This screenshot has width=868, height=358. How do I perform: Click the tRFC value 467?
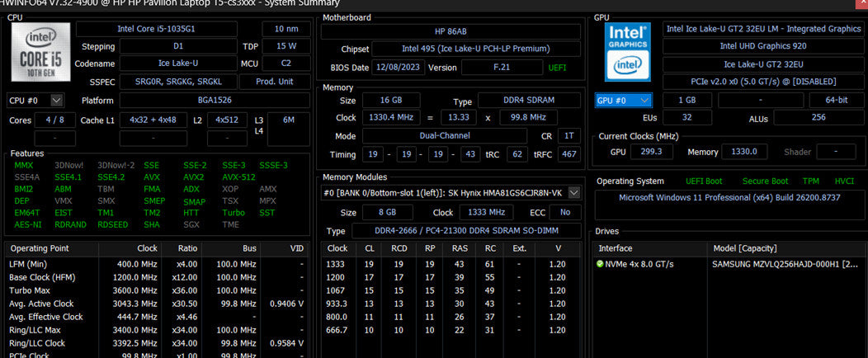tap(569, 154)
